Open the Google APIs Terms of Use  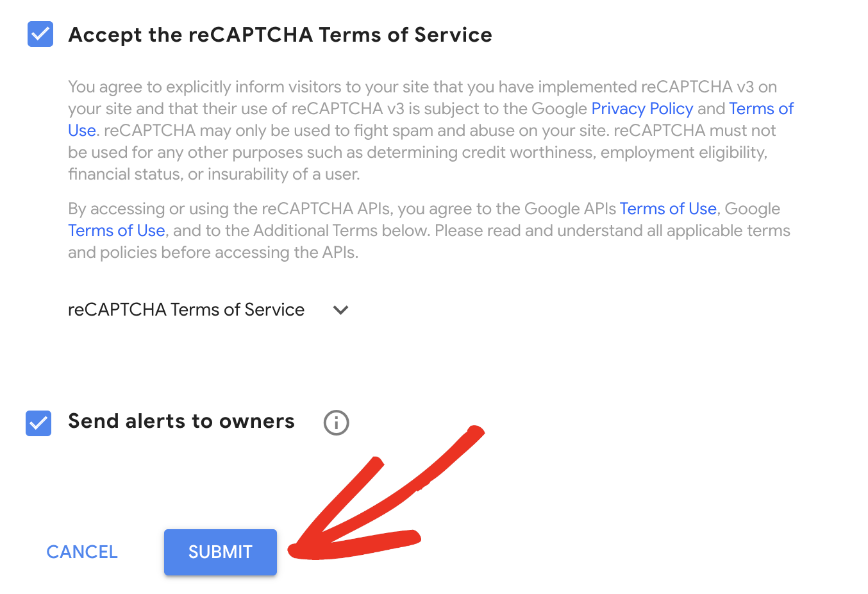pyautogui.click(x=668, y=208)
